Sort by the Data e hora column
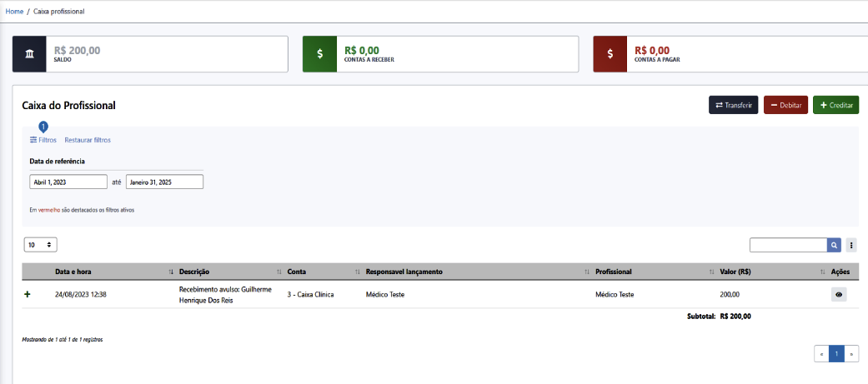 click(x=73, y=272)
